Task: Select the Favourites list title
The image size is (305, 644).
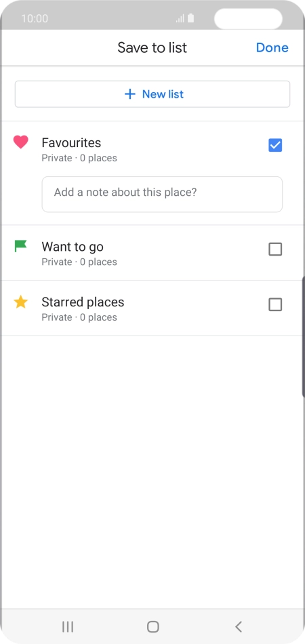Action: 71,142
